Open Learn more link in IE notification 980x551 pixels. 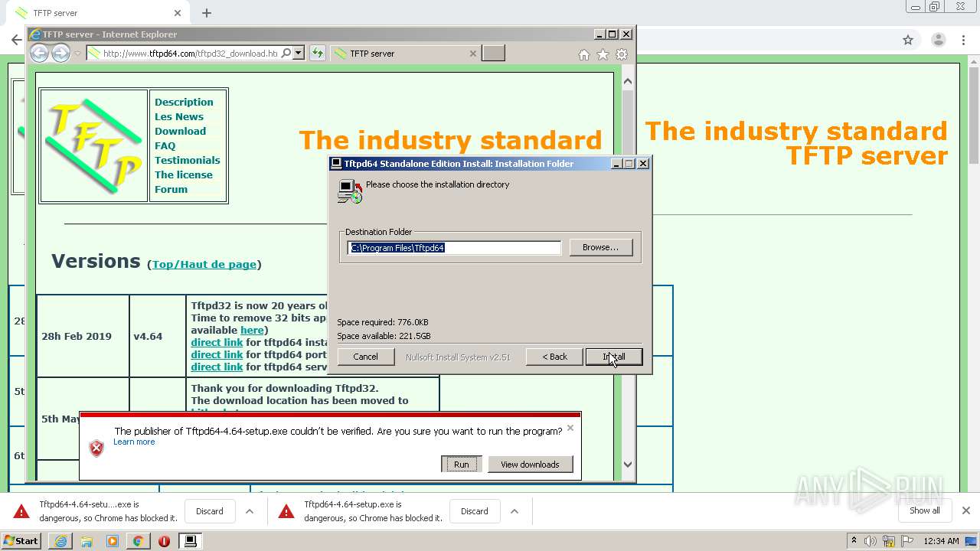(134, 442)
